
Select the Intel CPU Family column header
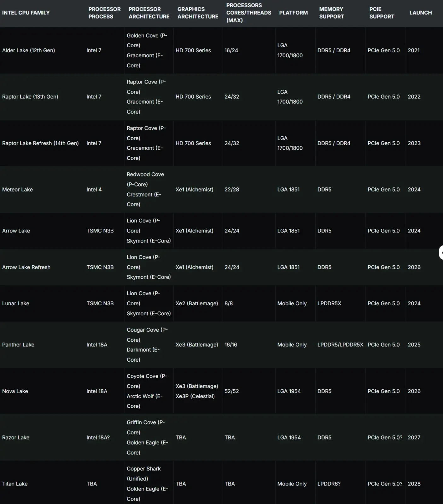[26, 13]
